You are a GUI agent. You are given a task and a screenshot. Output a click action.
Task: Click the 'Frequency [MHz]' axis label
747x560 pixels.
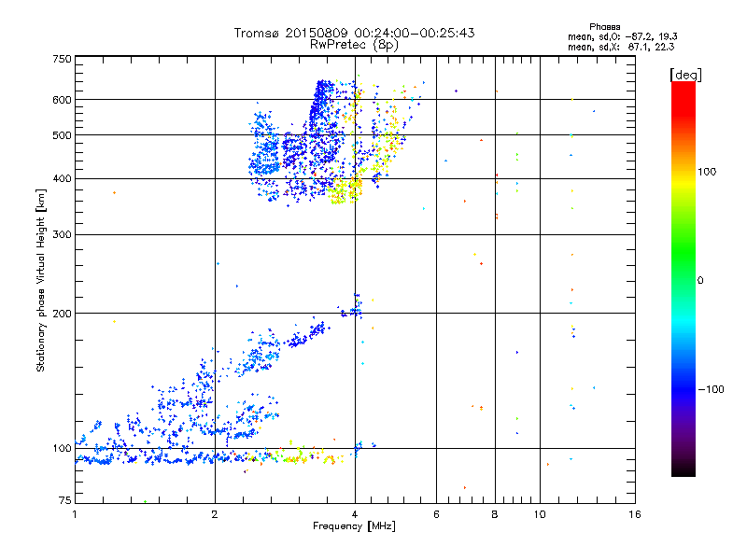(x=354, y=526)
